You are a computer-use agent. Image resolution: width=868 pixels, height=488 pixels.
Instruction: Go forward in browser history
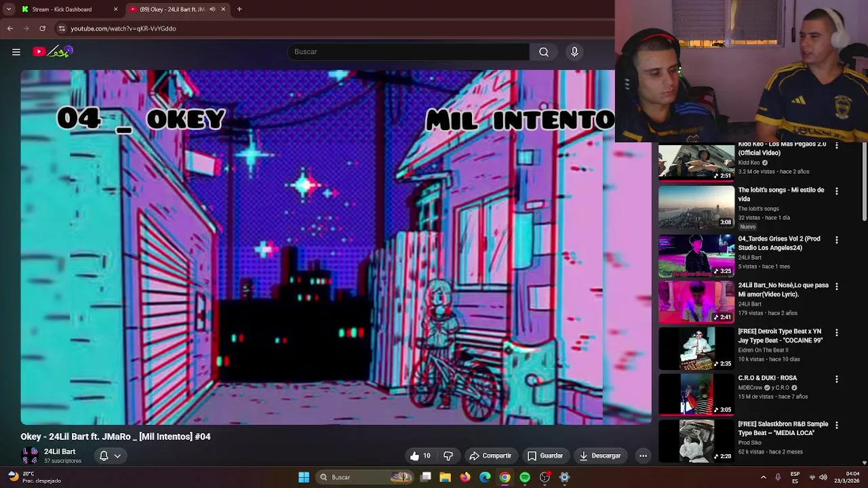pyautogui.click(x=26, y=28)
